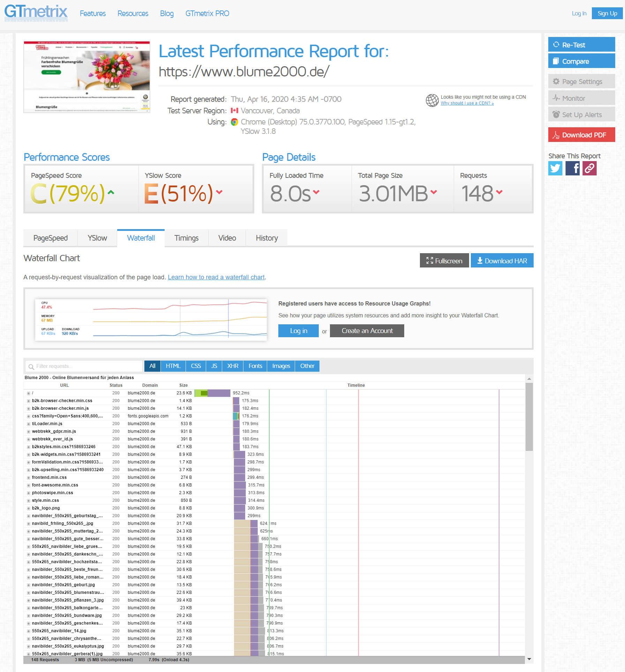Click the YSlow Score down arrow
The height and width of the screenshot is (672, 625).
219,192
